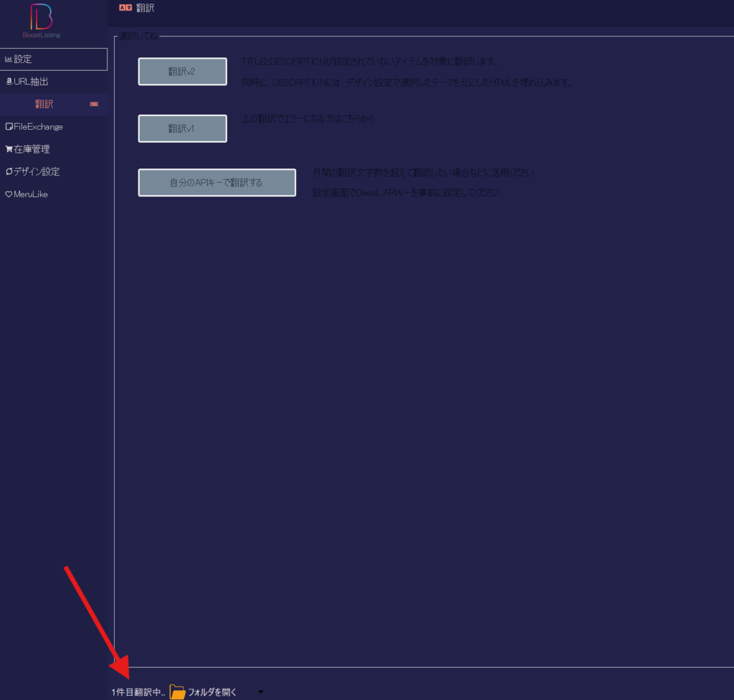
Task: Click the フォルダを開く label
Action: pyautogui.click(x=212, y=692)
